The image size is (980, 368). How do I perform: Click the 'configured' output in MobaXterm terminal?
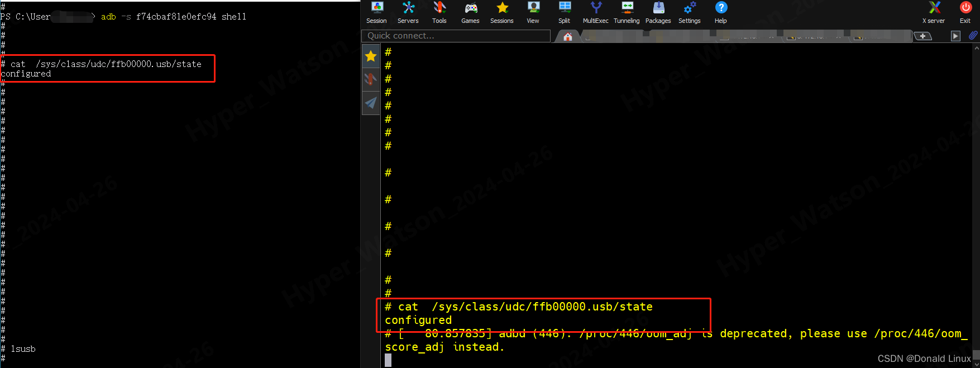pyautogui.click(x=418, y=320)
